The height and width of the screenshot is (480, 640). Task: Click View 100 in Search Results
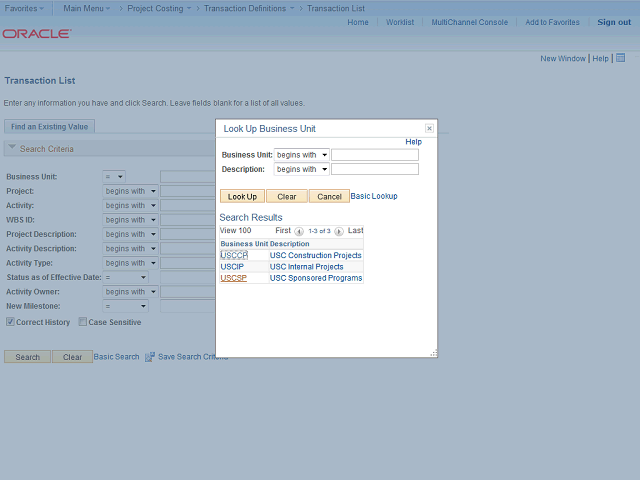(236, 231)
